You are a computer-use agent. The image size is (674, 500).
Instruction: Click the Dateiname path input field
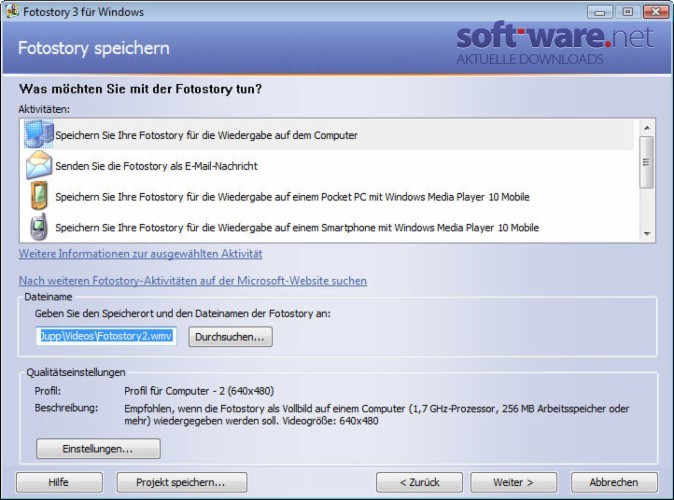[x=106, y=336]
